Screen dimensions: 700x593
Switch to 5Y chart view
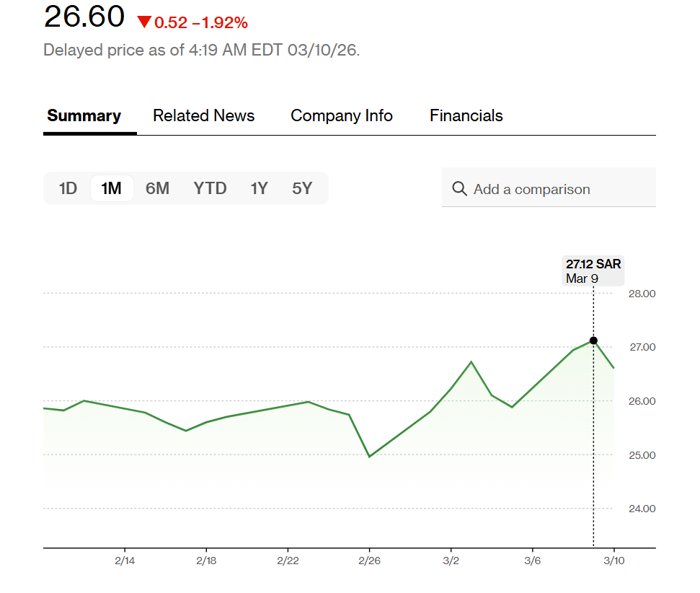(x=302, y=188)
